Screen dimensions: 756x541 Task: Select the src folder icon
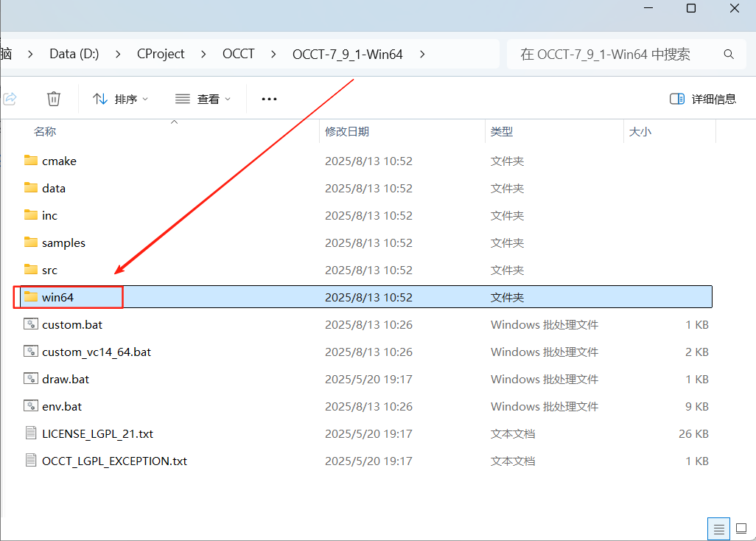tap(31, 269)
